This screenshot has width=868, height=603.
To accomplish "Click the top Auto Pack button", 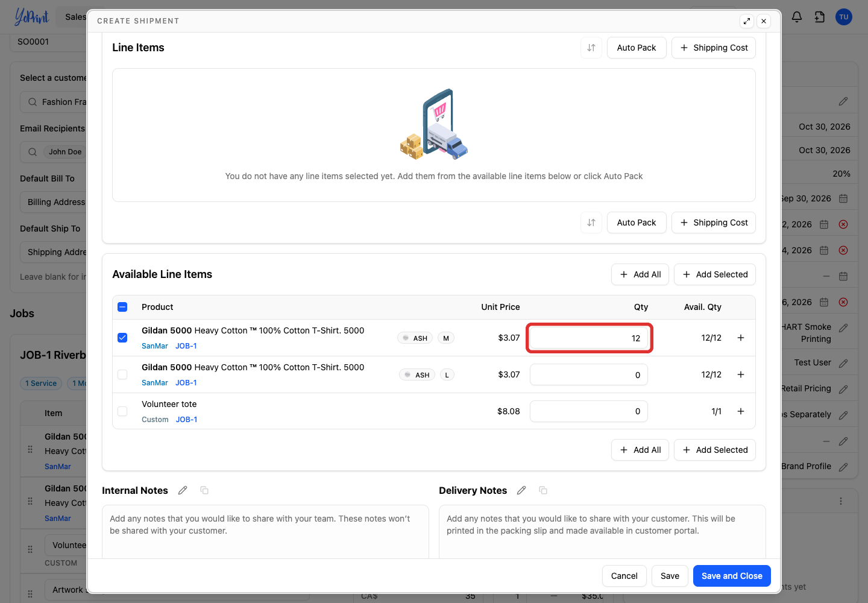I will pos(637,48).
